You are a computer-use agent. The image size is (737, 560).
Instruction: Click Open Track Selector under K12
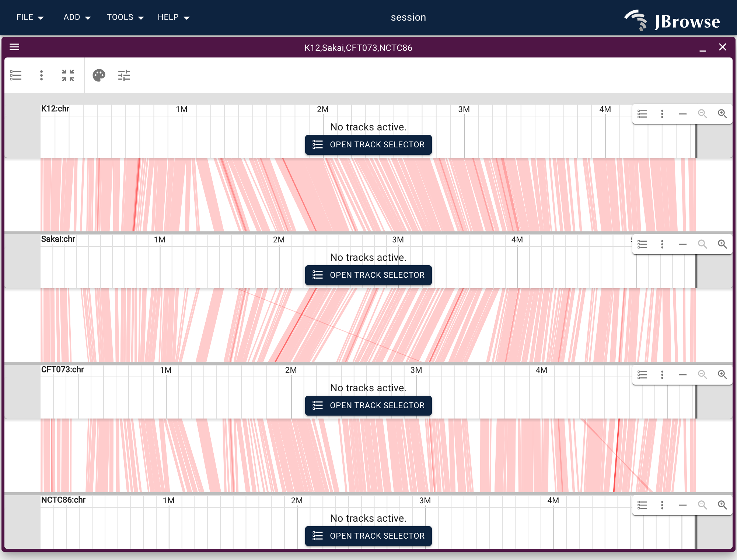point(368,145)
